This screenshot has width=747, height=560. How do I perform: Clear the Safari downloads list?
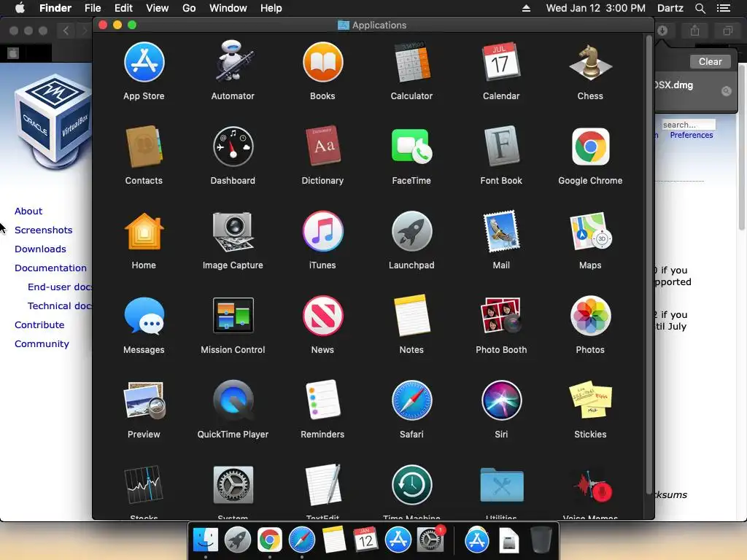pyautogui.click(x=710, y=61)
